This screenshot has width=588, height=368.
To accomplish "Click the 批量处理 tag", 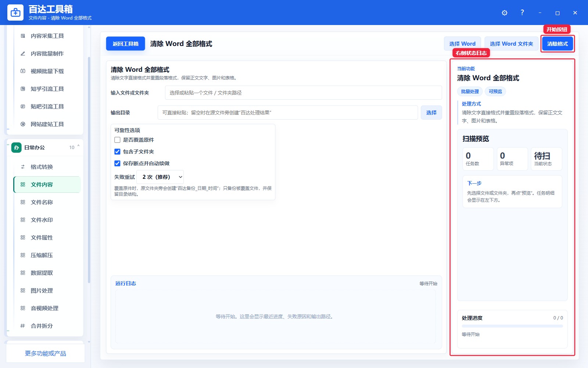I will point(470,92).
